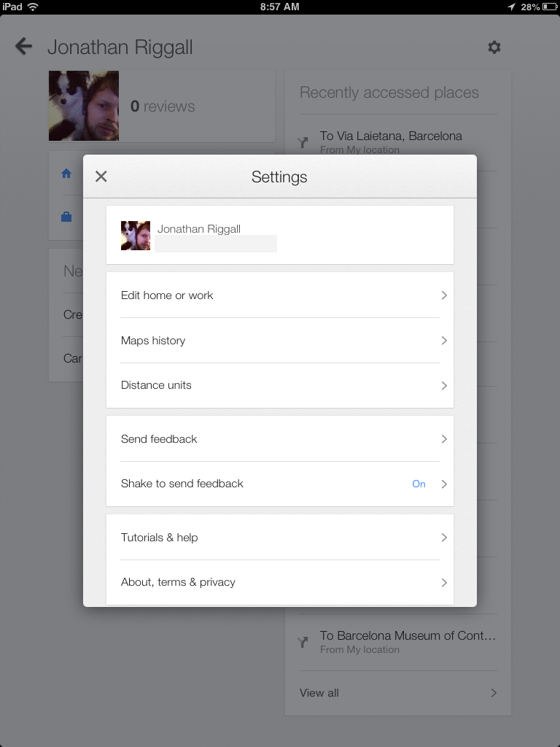Tap the small profile photo in Settings
The height and width of the screenshot is (747, 560).
136,236
